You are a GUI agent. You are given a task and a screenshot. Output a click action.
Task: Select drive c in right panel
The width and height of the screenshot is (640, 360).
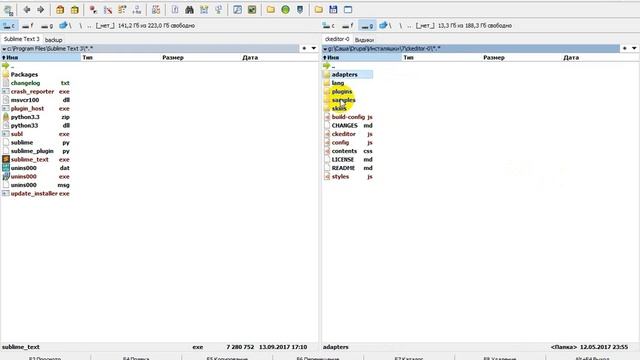pos(329,26)
